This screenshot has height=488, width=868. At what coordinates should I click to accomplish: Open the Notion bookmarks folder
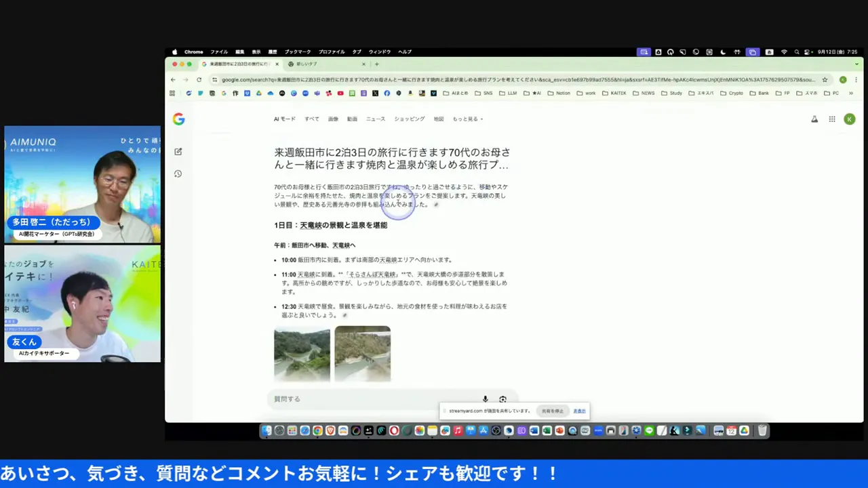tap(559, 93)
